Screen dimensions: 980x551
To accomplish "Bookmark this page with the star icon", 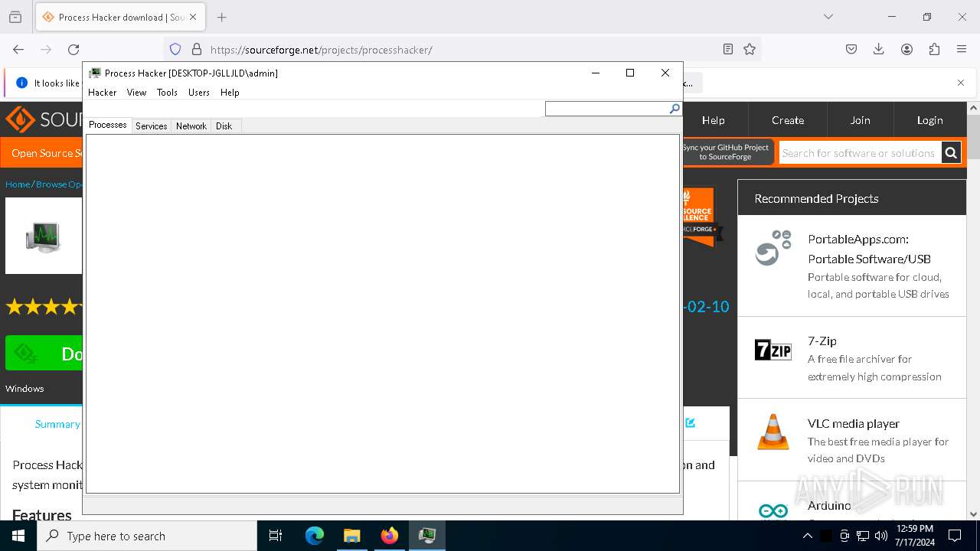I will pos(750,49).
